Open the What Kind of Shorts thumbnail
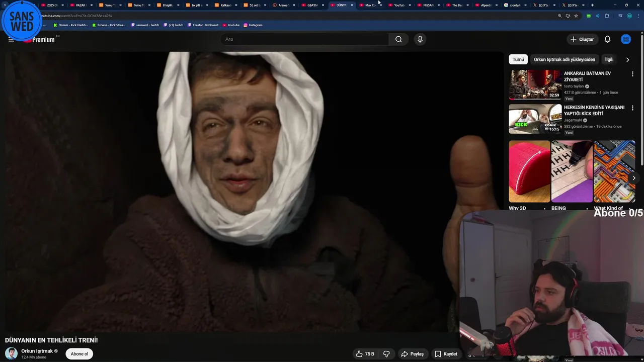The height and width of the screenshot is (362, 644). pyautogui.click(x=614, y=171)
